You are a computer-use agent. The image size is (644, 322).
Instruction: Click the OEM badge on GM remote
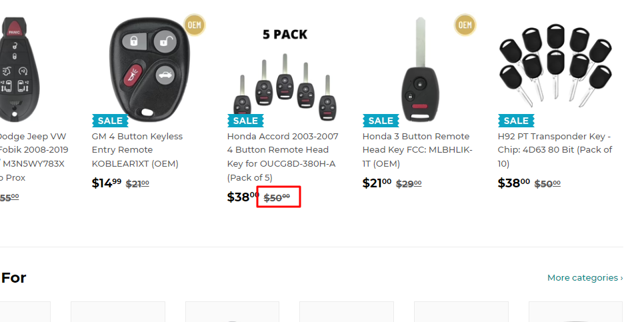[x=194, y=25]
